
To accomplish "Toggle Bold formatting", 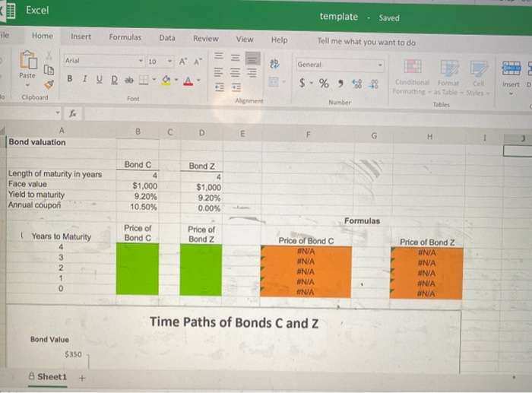I will (70, 79).
